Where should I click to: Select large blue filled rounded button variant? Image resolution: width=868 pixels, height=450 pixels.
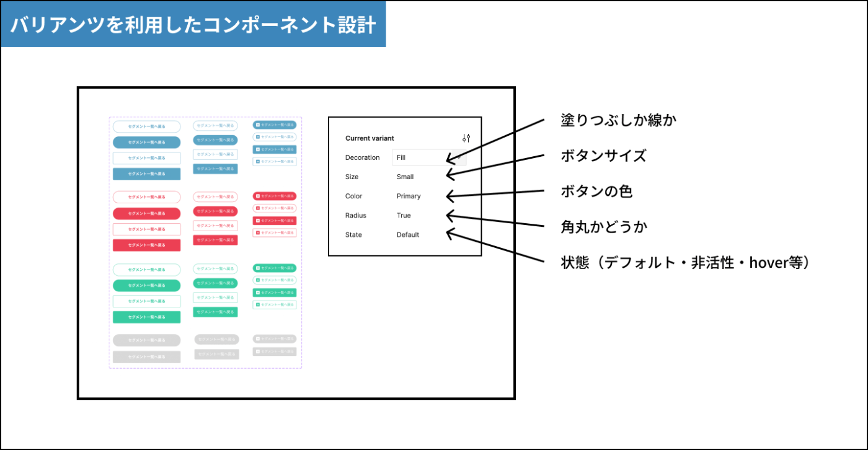coord(146,142)
